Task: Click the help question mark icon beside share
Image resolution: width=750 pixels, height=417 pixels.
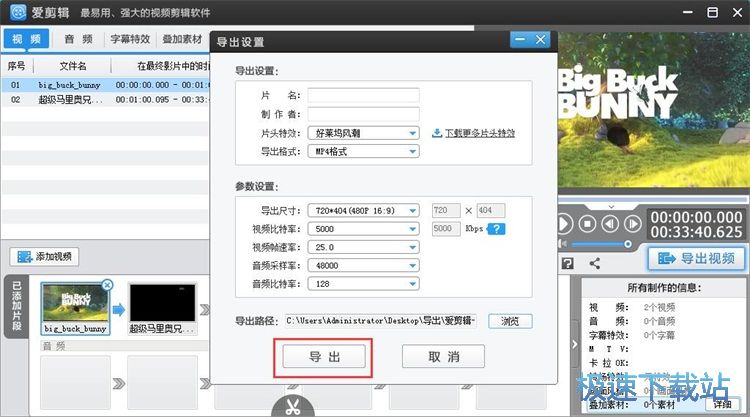Action: pos(567,263)
